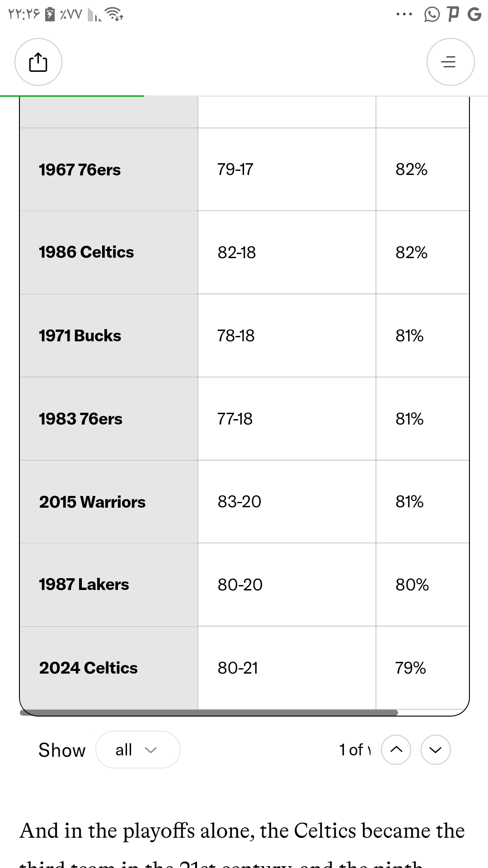This screenshot has width=488, height=868.
Task: Go to next page with down chevron
Action: coord(436,750)
